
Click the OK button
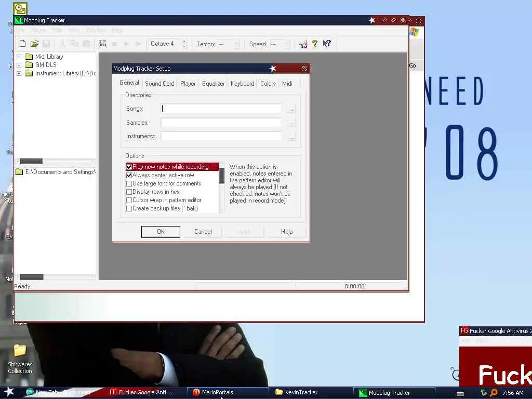161,232
